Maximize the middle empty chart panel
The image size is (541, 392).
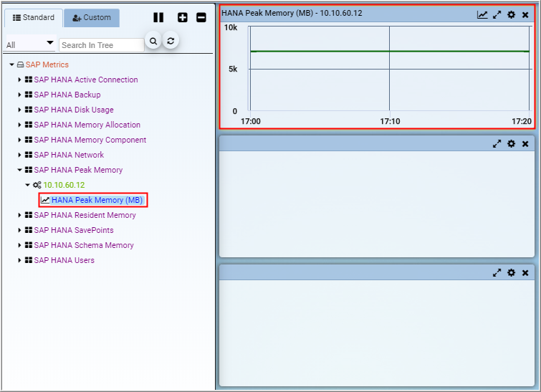coord(497,144)
